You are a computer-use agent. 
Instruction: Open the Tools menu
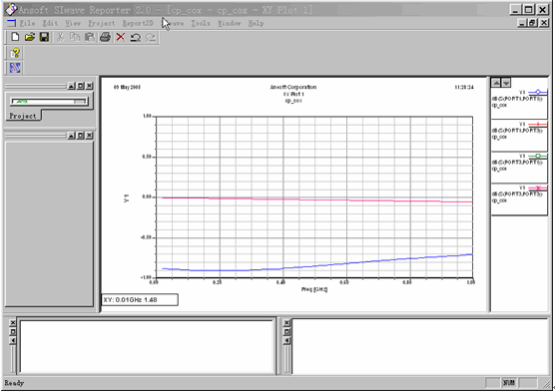(x=201, y=23)
